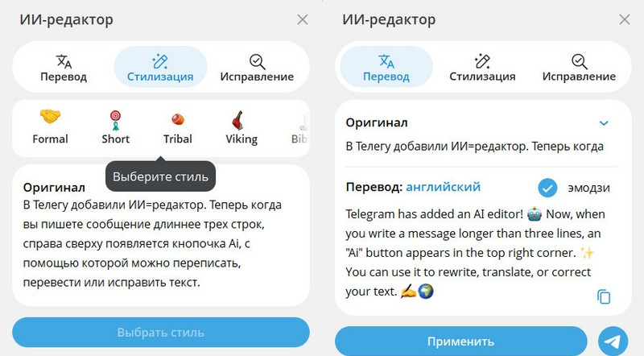Send message with paper plane button

614,341
